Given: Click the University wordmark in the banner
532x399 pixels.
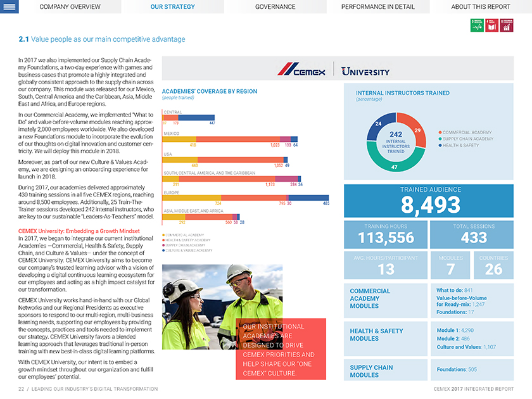Looking at the screenshot, I should point(365,71).
